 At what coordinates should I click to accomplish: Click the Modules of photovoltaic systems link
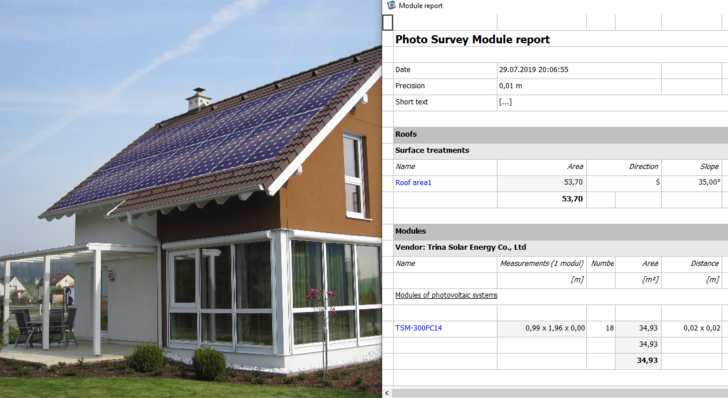tap(446, 295)
